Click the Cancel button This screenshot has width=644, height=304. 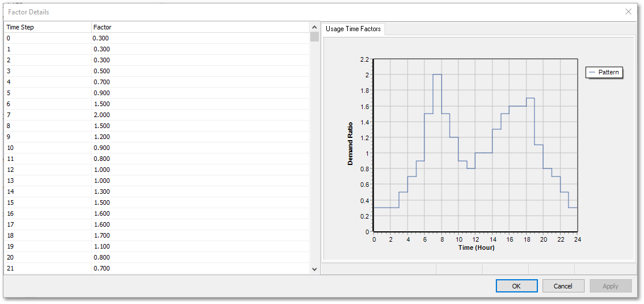tap(563, 286)
